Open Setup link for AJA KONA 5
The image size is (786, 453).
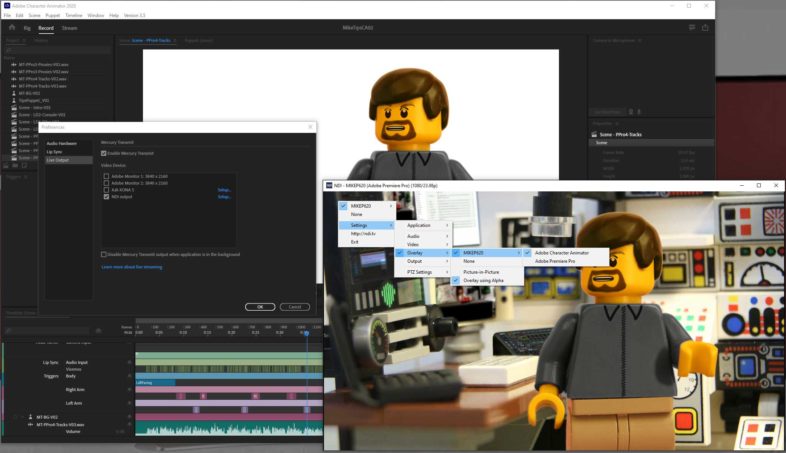(224, 190)
